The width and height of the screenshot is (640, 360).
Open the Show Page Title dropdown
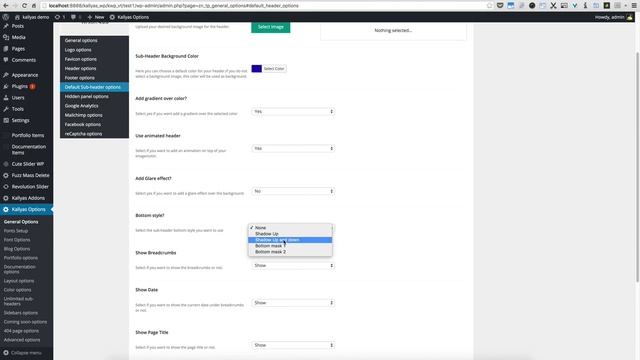(x=293, y=345)
